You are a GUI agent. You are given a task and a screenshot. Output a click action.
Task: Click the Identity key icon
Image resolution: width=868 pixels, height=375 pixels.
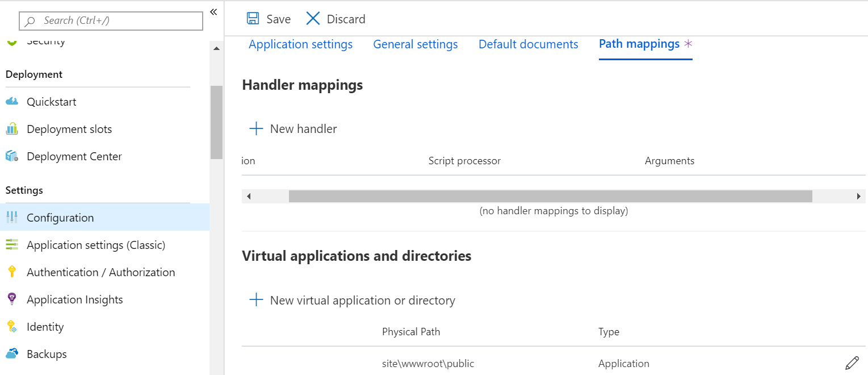coord(12,327)
